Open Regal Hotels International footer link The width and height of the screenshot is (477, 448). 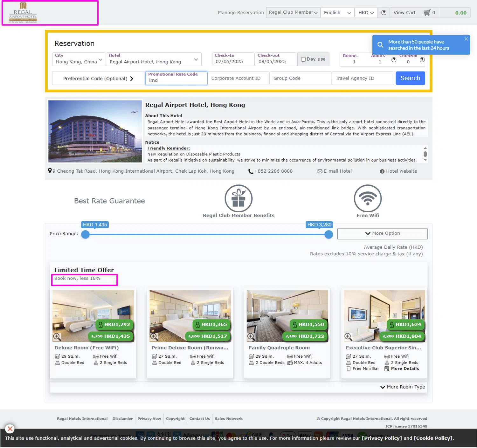click(x=82, y=419)
